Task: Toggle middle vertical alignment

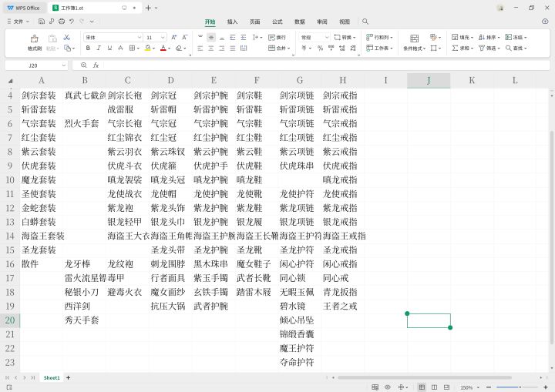Action: point(211,37)
